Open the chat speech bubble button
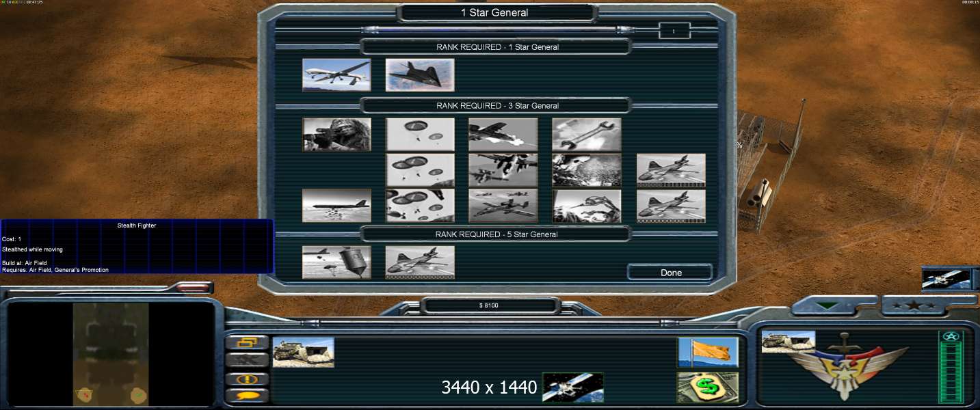The image size is (980, 410). coord(247,396)
